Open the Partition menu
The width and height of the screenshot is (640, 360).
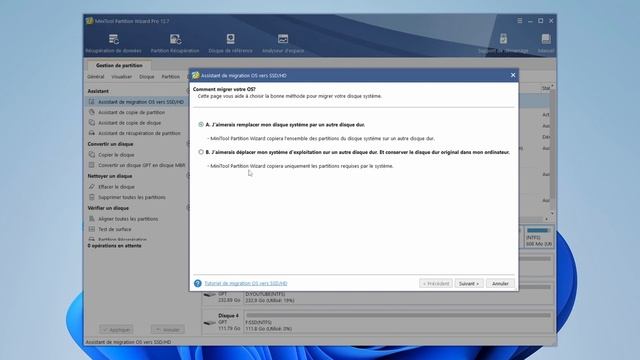pos(171,77)
